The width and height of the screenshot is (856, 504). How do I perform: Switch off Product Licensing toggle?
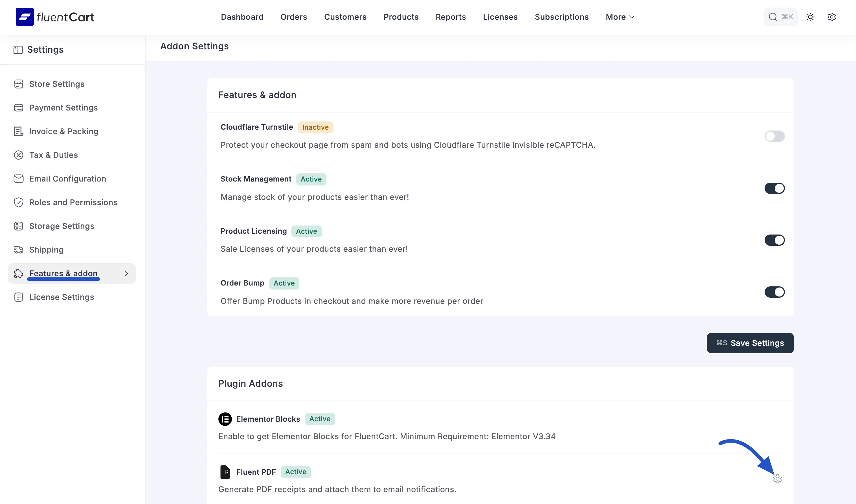tap(774, 240)
